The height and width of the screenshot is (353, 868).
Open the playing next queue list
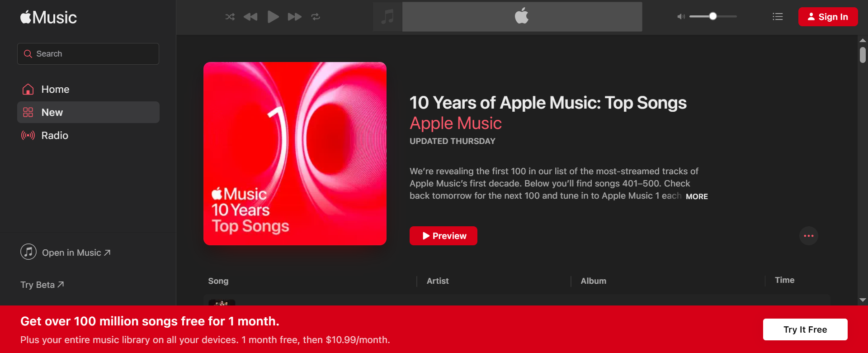point(778,17)
